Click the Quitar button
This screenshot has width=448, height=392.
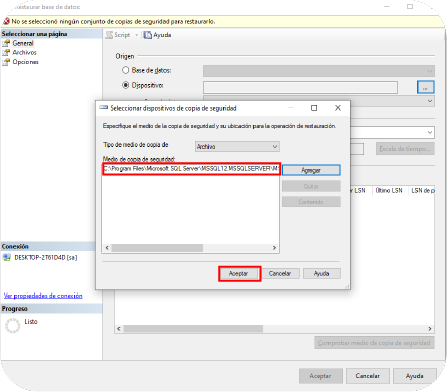coord(311,186)
